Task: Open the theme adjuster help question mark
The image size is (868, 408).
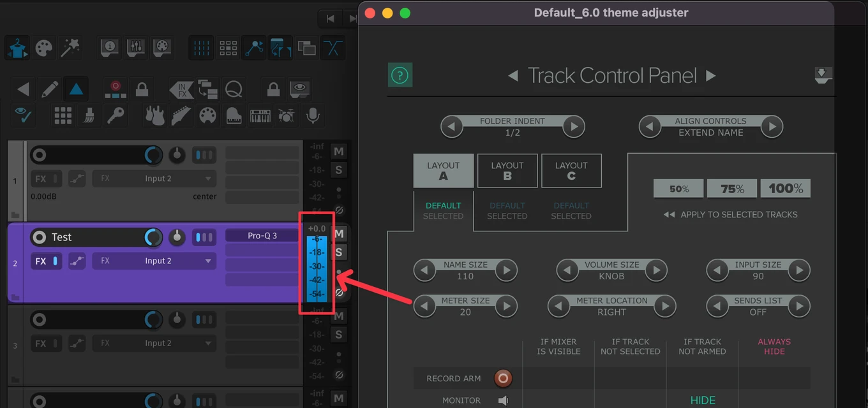Action: [400, 76]
